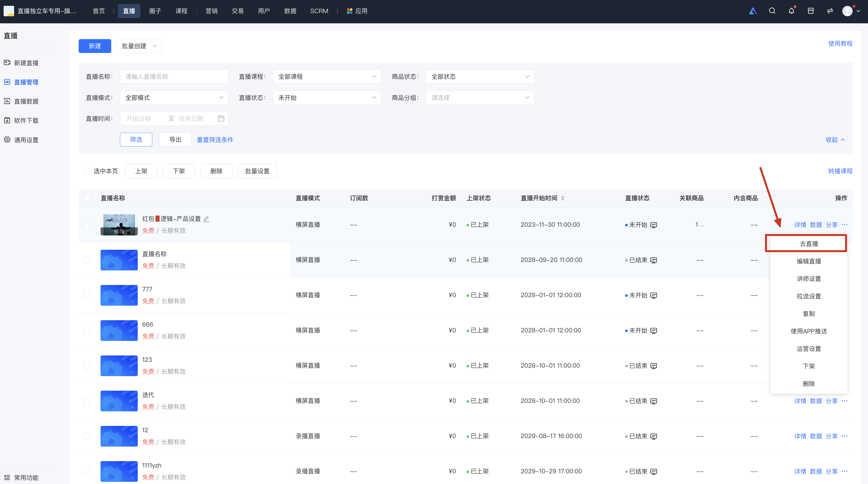Collapse filters with the 收起 link
868x484 pixels.
(x=835, y=139)
